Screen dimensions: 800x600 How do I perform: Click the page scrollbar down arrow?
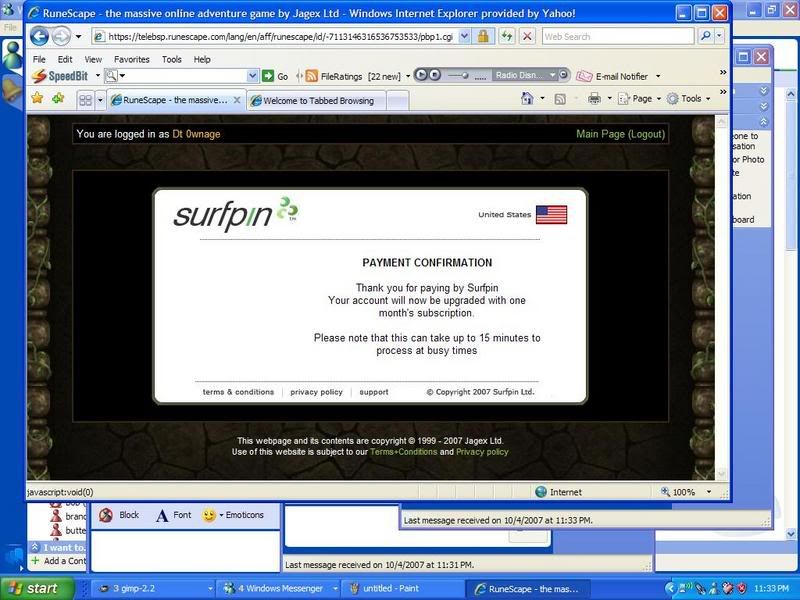click(721, 474)
